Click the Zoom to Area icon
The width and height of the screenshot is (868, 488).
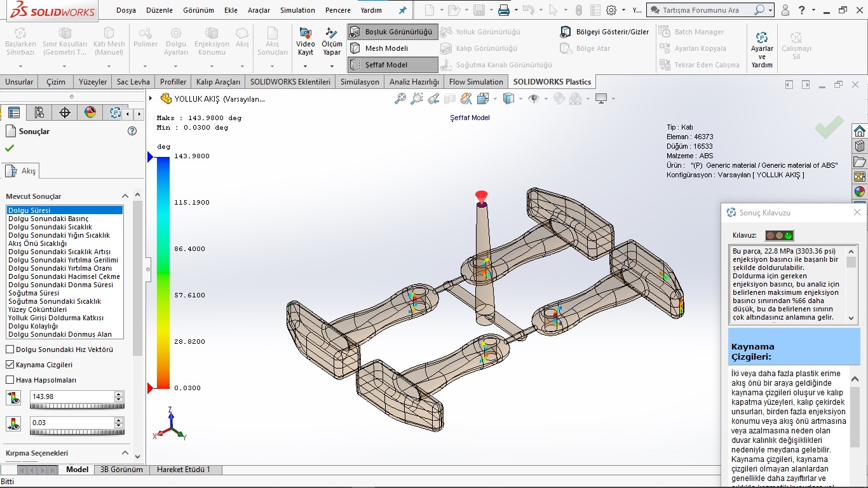pyautogui.click(x=417, y=98)
